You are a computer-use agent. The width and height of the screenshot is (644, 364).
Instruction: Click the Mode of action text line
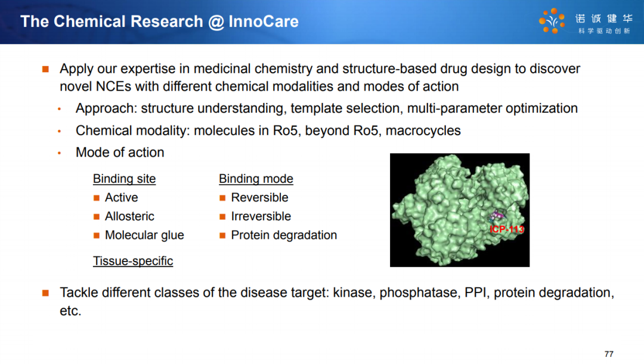(119, 153)
